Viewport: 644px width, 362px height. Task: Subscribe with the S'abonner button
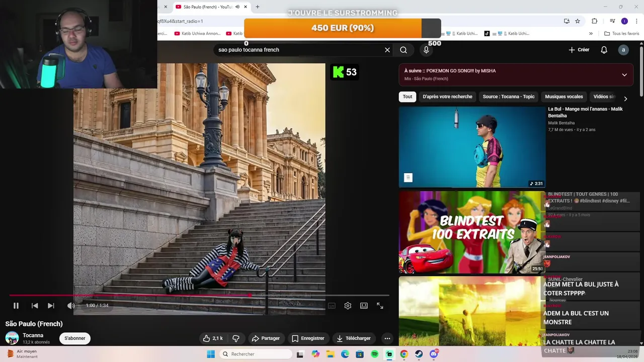(75, 338)
